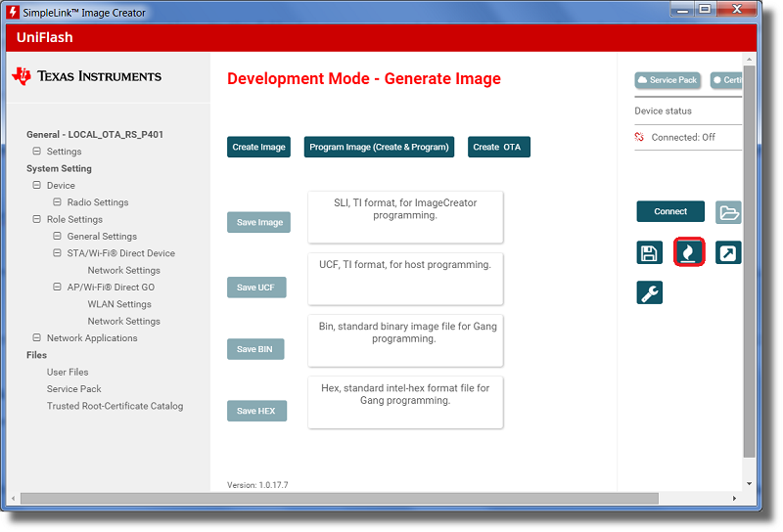This screenshot has height=532, width=783.
Task: Click the Create Image button
Action: [x=258, y=147]
